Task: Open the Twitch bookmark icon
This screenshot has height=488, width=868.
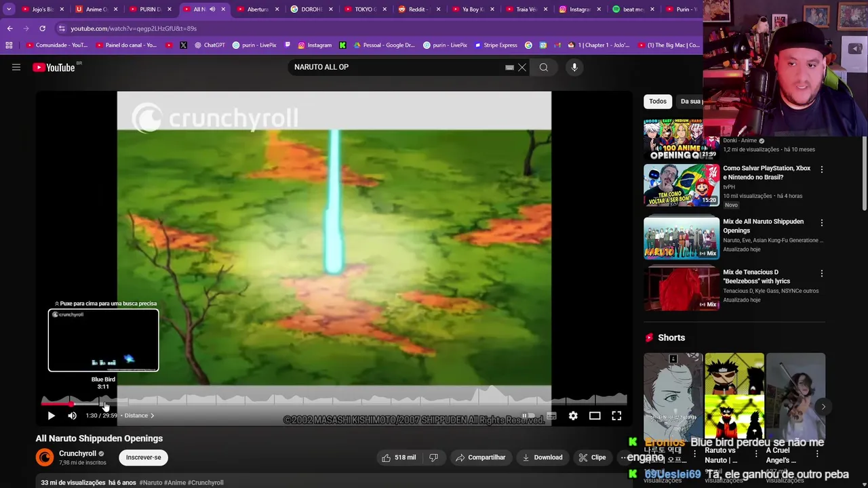Action: (288, 45)
